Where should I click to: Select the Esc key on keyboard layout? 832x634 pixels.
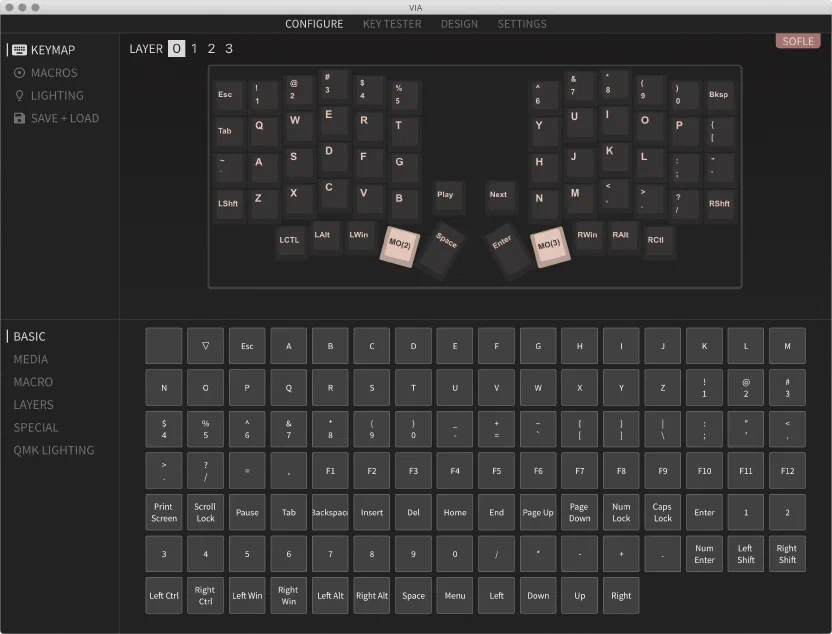point(229,96)
